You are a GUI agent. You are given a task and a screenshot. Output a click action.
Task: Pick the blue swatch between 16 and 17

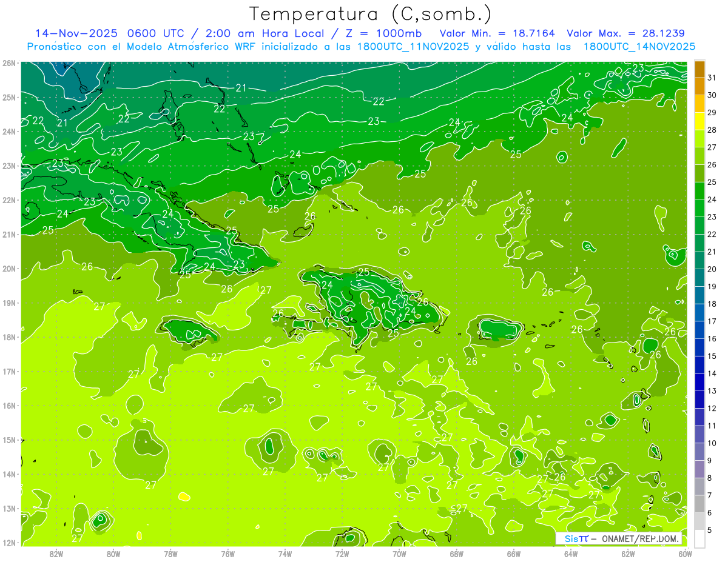[x=699, y=330]
